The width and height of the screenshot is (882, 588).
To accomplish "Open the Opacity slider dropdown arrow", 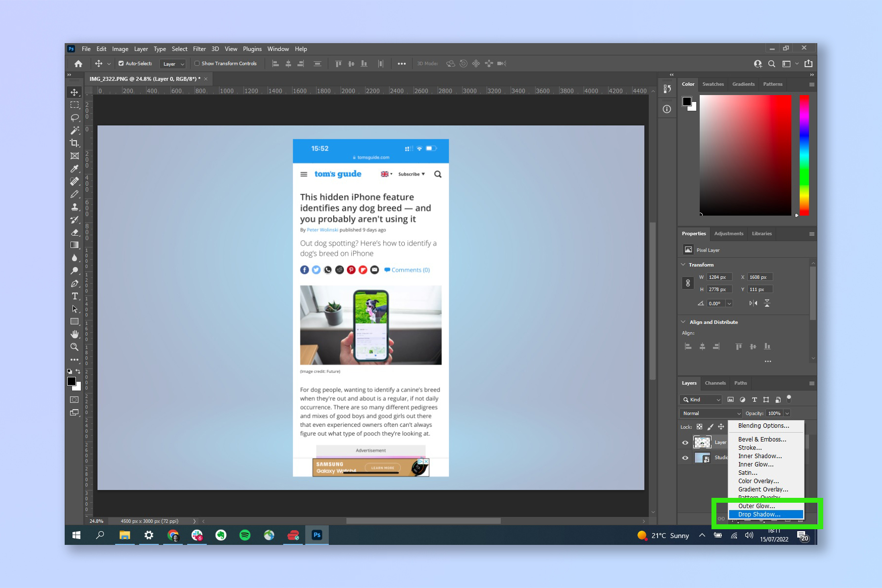I will coord(787,414).
